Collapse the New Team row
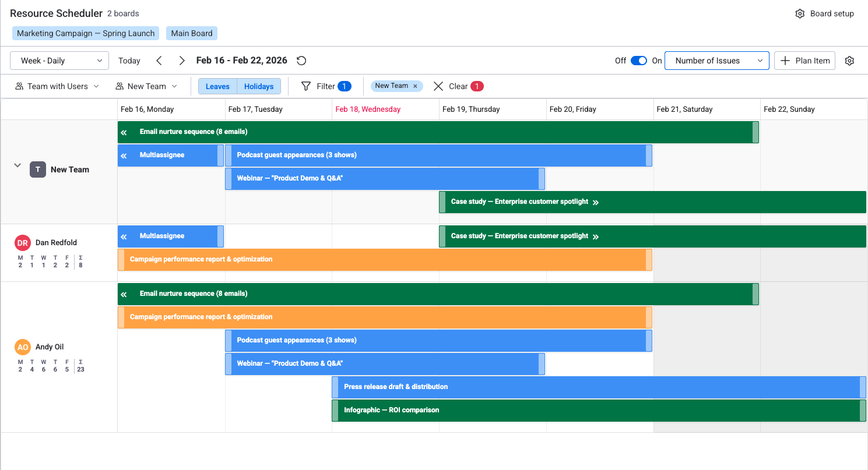 (17, 165)
